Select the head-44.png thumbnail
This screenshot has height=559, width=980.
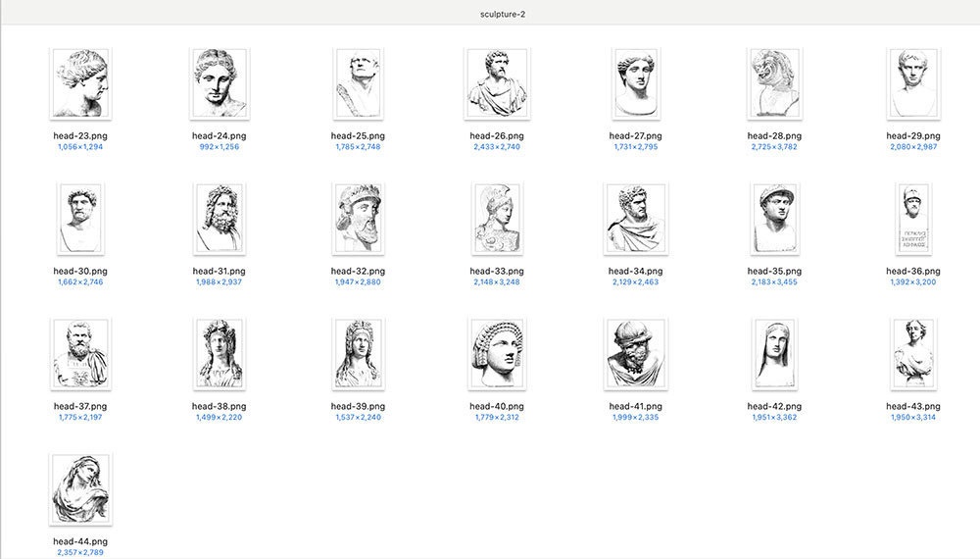(x=80, y=489)
